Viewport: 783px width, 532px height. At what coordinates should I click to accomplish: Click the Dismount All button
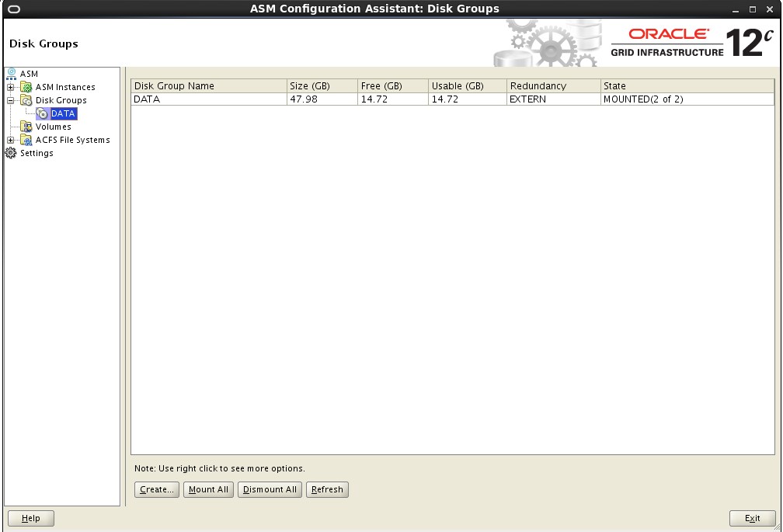point(270,489)
